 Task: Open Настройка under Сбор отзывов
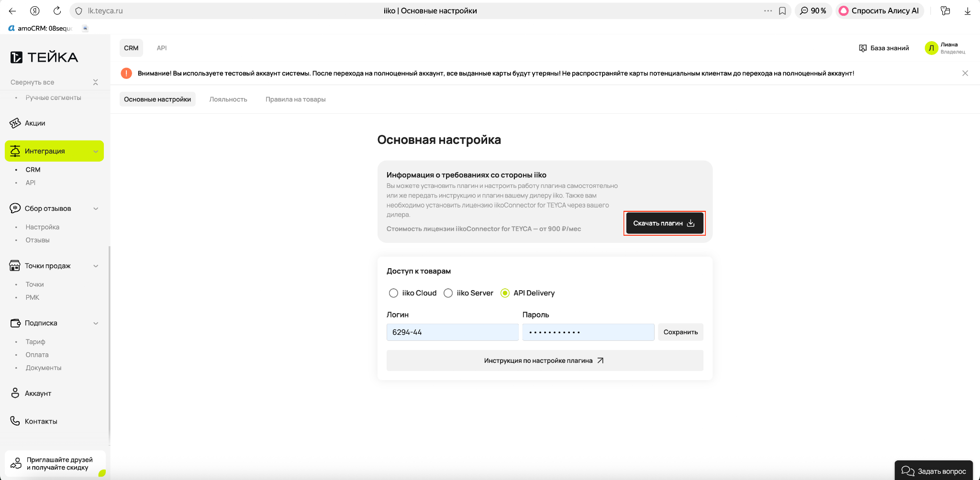pos(43,227)
